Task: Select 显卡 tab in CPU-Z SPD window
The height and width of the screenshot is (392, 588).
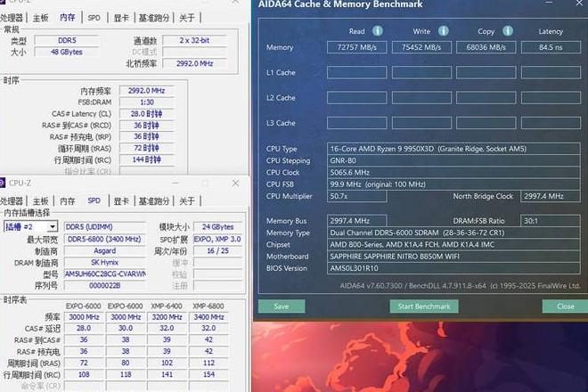Action: pos(121,201)
